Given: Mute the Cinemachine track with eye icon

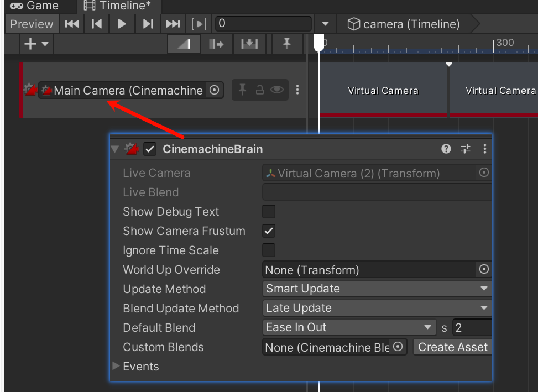Looking at the screenshot, I should click(277, 90).
